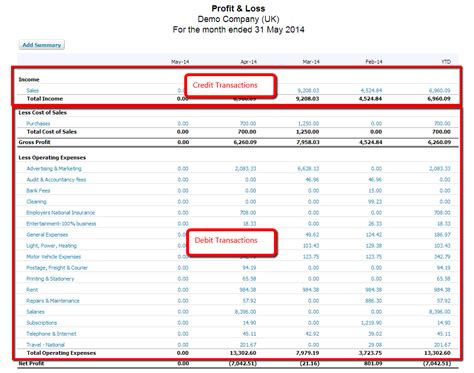Drill into Advertising Apr-14 value 2,083.33
Screen dimensions: 474x373
(x=246, y=169)
